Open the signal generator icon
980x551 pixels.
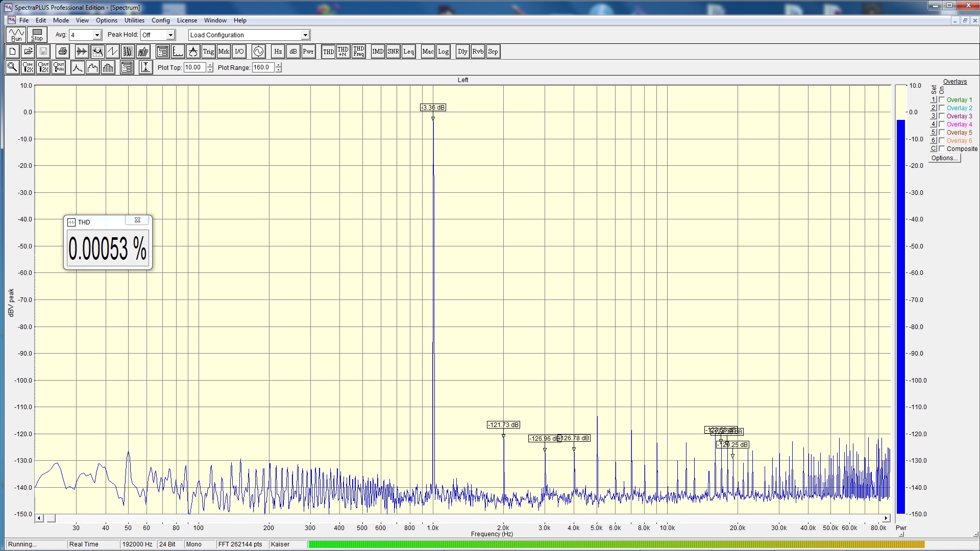click(258, 52)
